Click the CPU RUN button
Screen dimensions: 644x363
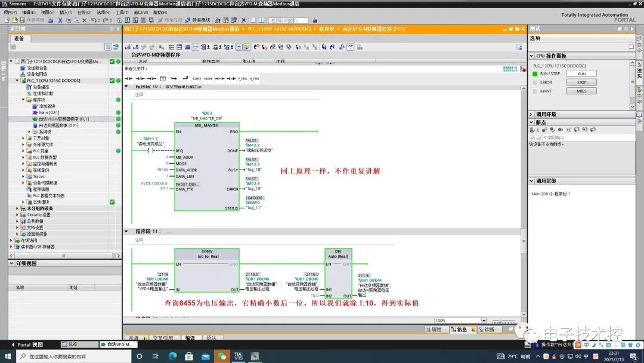[x=581, y=73]
